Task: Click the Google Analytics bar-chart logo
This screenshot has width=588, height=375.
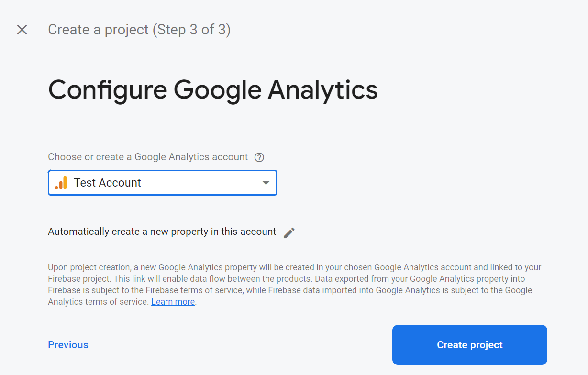Action: point(61,183)
